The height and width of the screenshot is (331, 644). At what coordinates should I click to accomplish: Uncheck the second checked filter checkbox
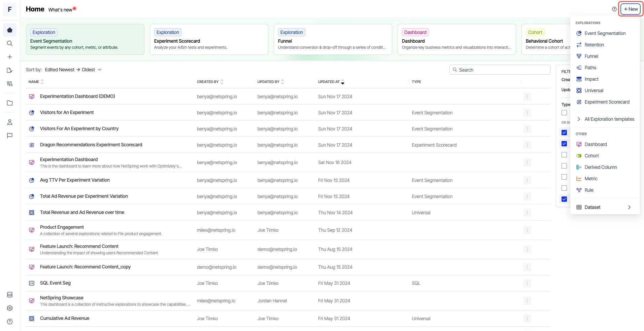[564, 144]
